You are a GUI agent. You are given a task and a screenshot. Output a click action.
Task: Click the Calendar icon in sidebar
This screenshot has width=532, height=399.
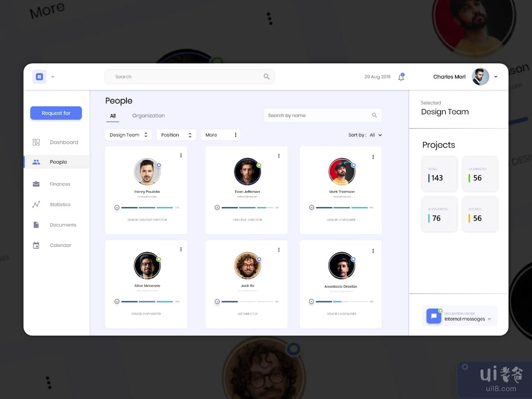coord(36,245)
